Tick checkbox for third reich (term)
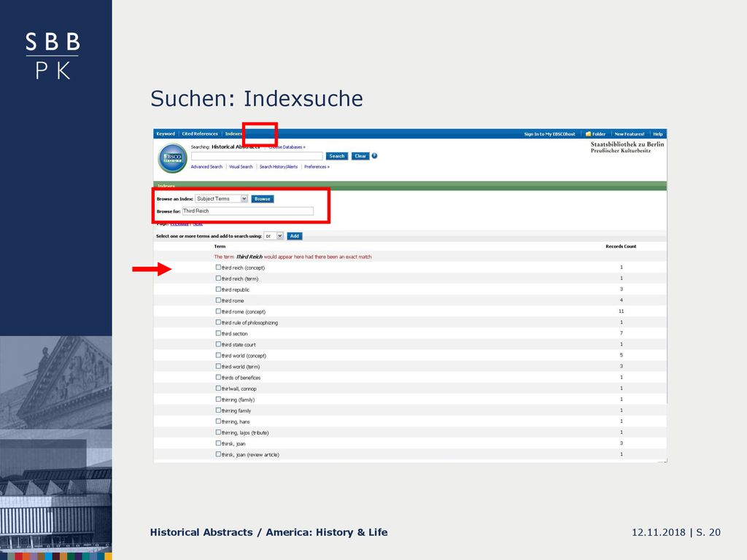Image resolution: width=747 pixels, height=560 pixels. (x=218, y=278)
